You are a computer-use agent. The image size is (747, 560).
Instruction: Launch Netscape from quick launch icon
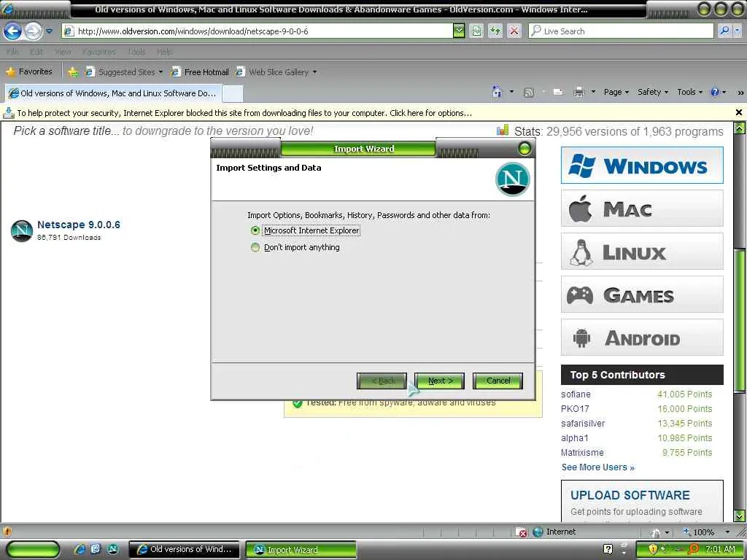click(x=113, y=549)
